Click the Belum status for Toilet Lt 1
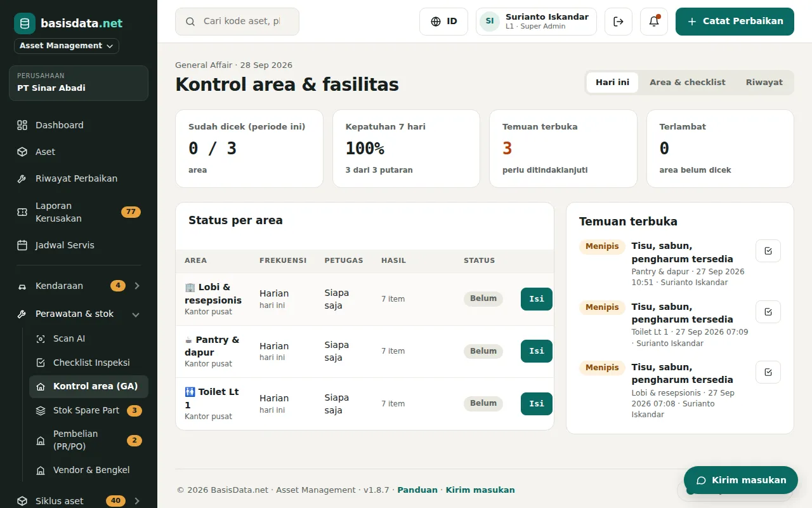The image size is (812, 508). [x=483, y=404]
